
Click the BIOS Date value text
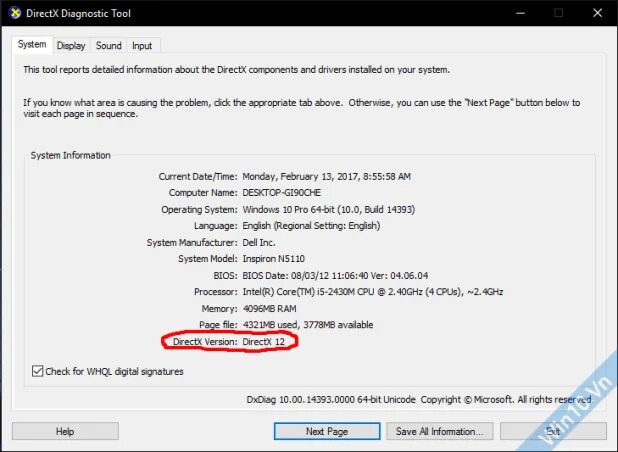[x=335, y=275]
